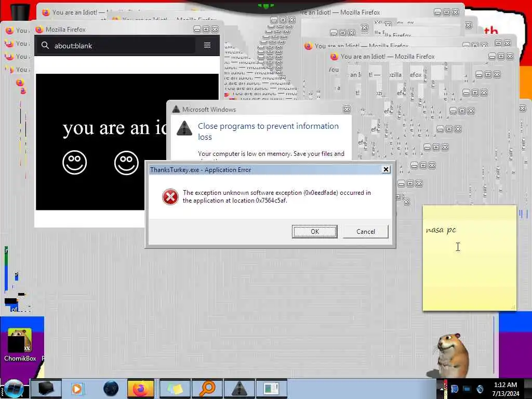Click the warning triangle taskbar button
The image size is (532, 399).
tap(240, 389)
